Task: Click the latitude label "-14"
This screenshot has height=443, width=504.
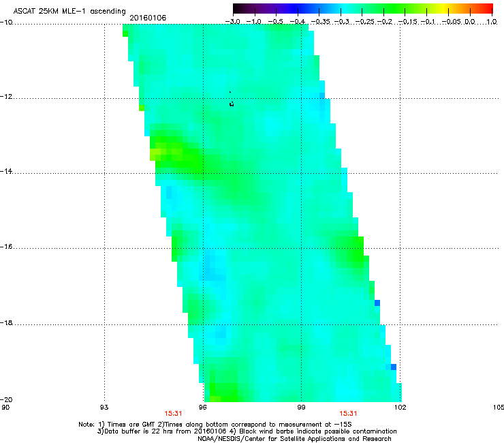Action: coord(6,171)
